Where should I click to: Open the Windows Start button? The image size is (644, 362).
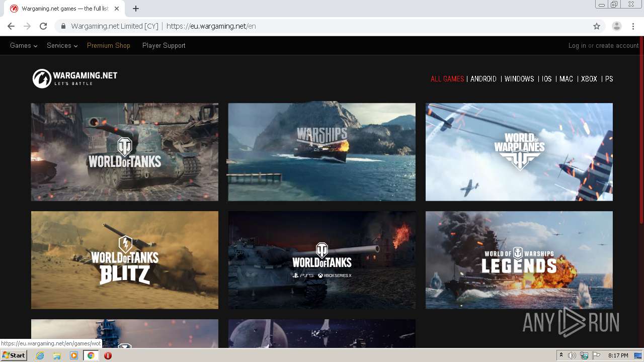click(x=14, y=355)
